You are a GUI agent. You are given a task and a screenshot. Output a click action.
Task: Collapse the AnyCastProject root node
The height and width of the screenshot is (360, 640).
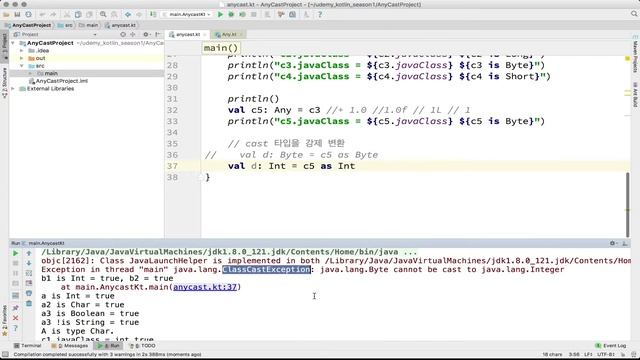(13, 43)
